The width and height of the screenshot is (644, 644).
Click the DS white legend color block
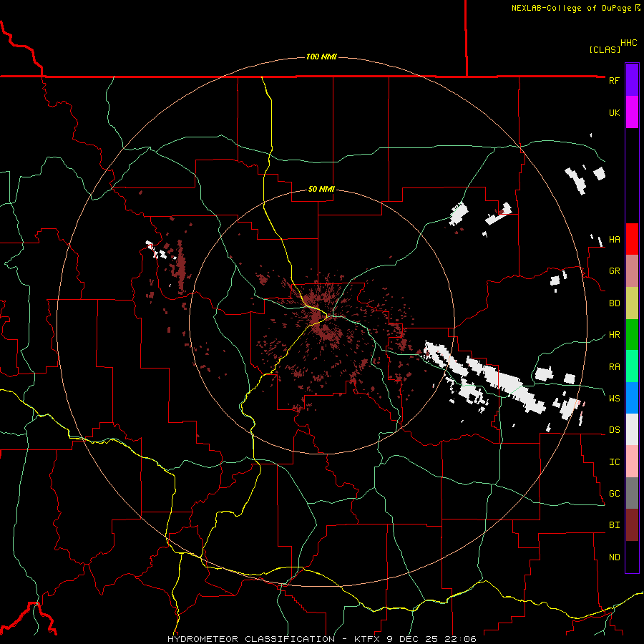tap(632, 429)
